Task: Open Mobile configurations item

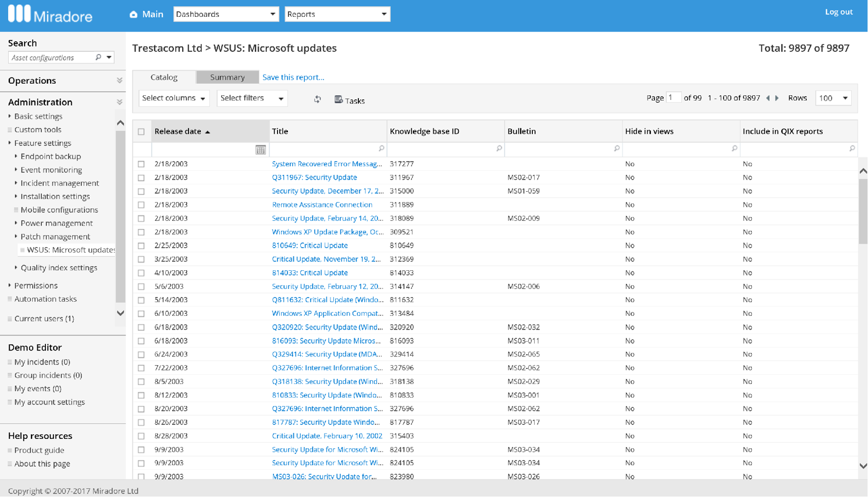Action: (x=59, y=210)
